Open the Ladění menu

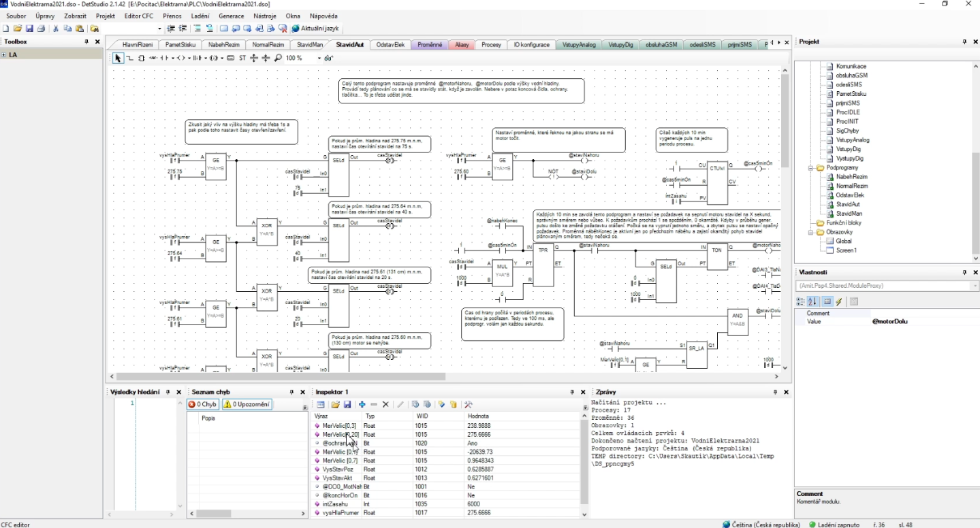[x=200, y=16]
